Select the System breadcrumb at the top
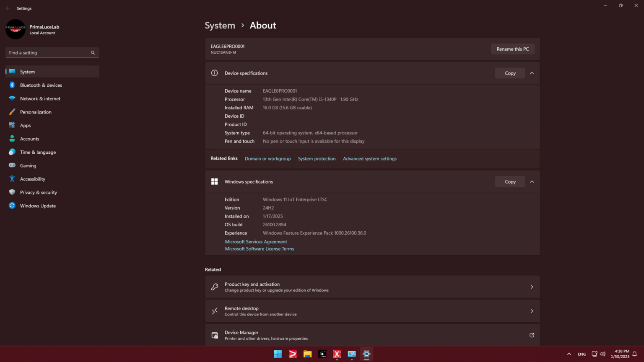The image size is (644, 362). [x=220, y=25]
